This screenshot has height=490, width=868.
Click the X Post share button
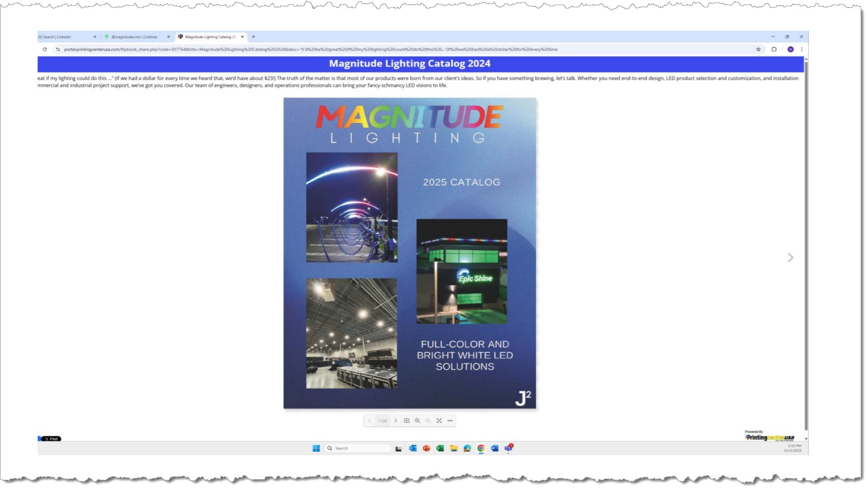pos(51,439)
